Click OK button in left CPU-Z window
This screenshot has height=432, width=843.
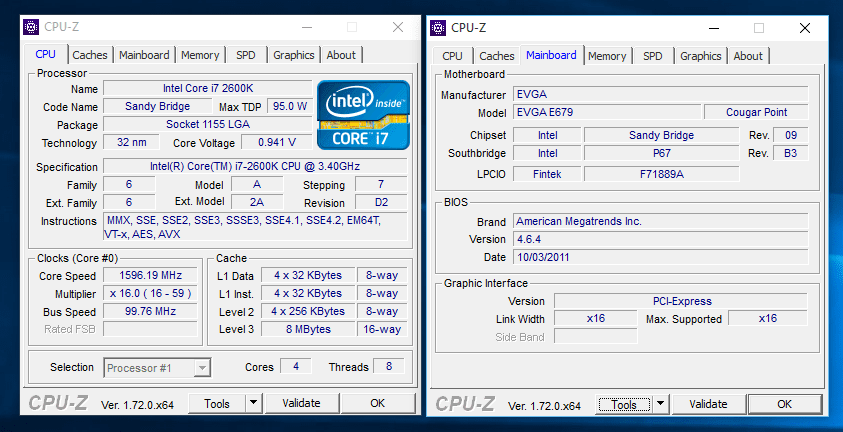pyautogui.click(x=377, y=403)
